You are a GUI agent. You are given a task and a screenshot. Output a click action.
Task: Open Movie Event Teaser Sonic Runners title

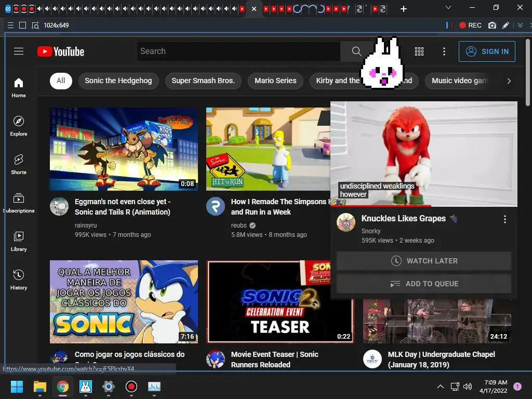click(275, 360)
